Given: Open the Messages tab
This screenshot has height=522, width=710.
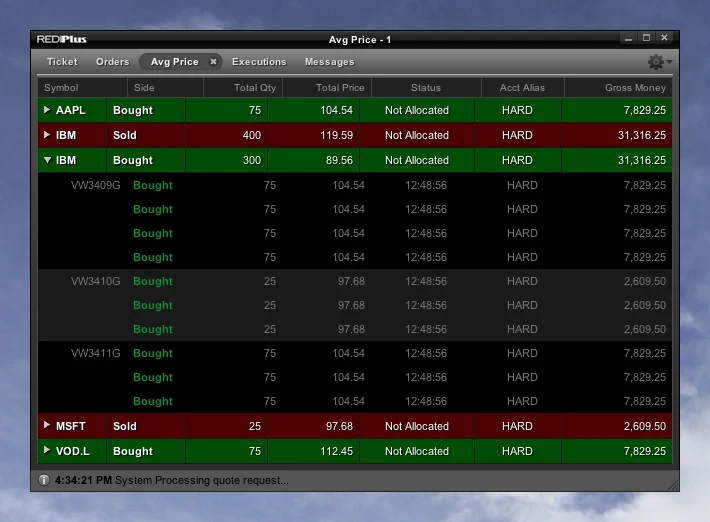Looking at the screenshot, I should 329,62.
